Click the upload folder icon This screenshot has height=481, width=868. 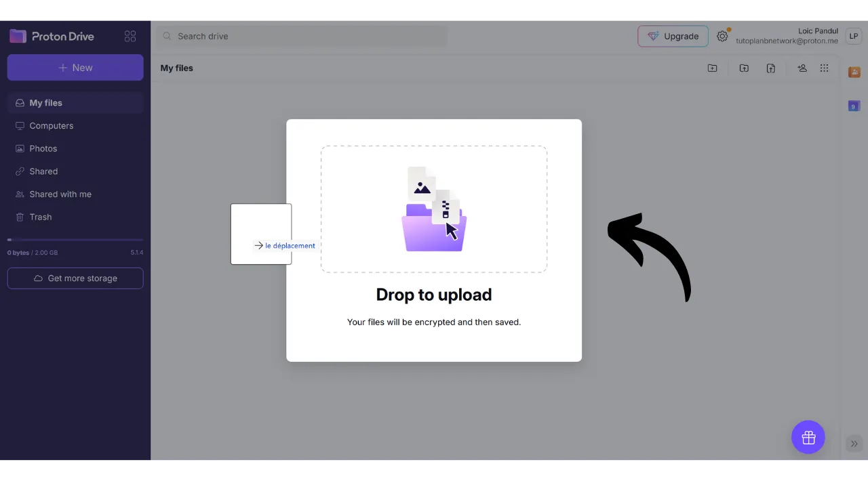coord(744,68)
